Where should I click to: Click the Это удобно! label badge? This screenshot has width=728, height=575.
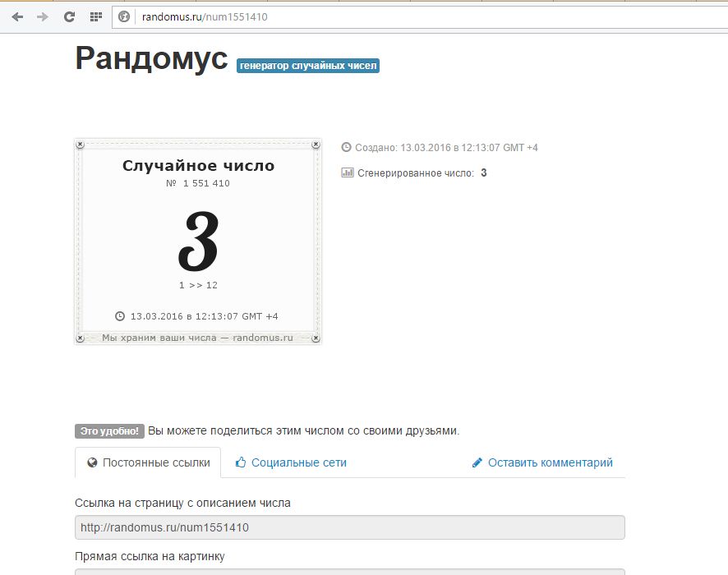pos(109,431)
